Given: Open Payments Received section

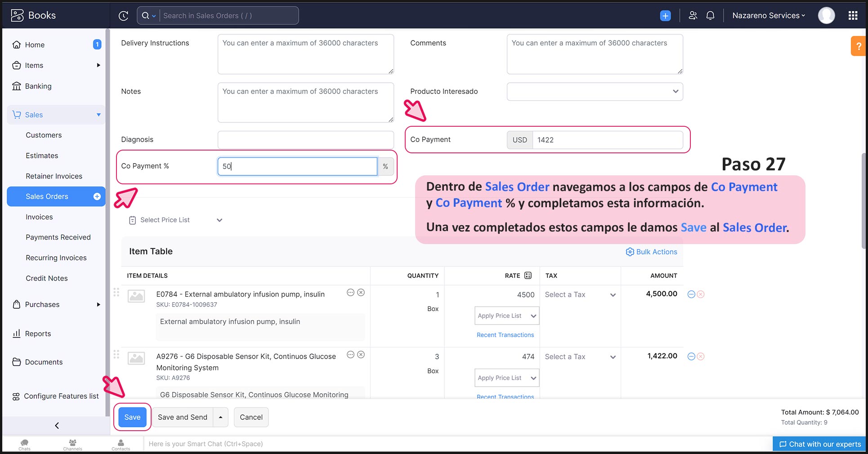Looking at the screenshot, I should click(x=58, y=237).
